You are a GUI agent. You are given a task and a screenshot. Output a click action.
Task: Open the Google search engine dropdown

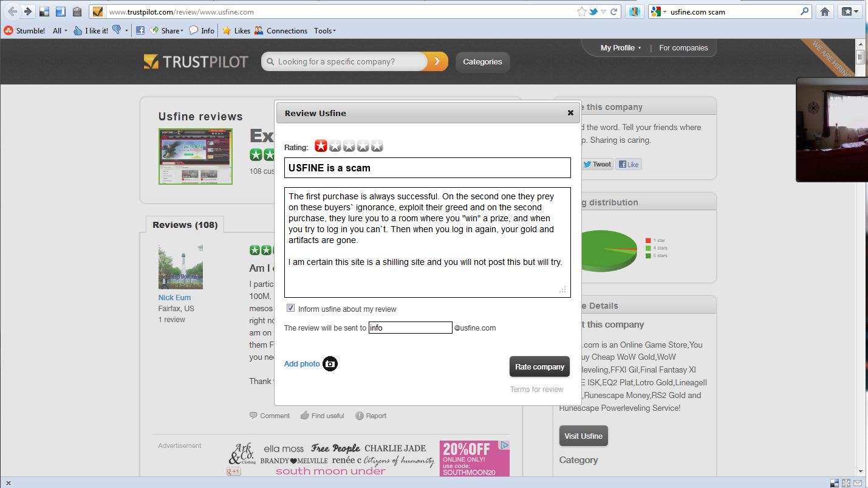click(x=658, y=12)
